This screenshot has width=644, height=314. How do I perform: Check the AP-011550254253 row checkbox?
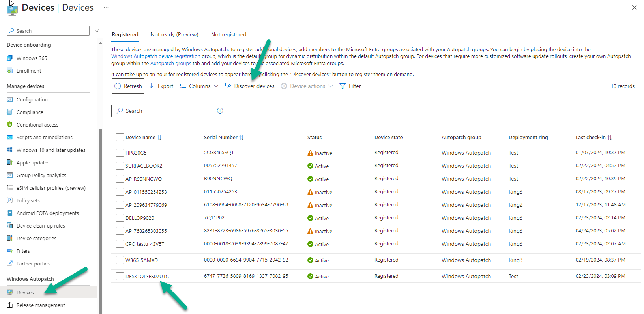tap(120, 192)
